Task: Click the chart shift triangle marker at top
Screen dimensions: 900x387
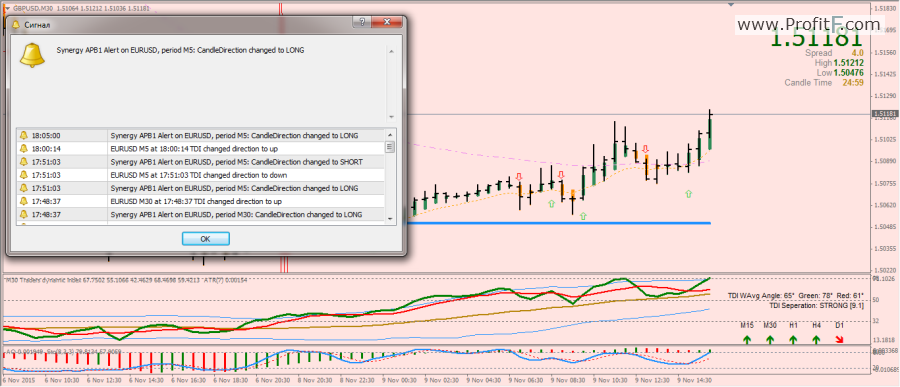Action: (x=731, y=5)
